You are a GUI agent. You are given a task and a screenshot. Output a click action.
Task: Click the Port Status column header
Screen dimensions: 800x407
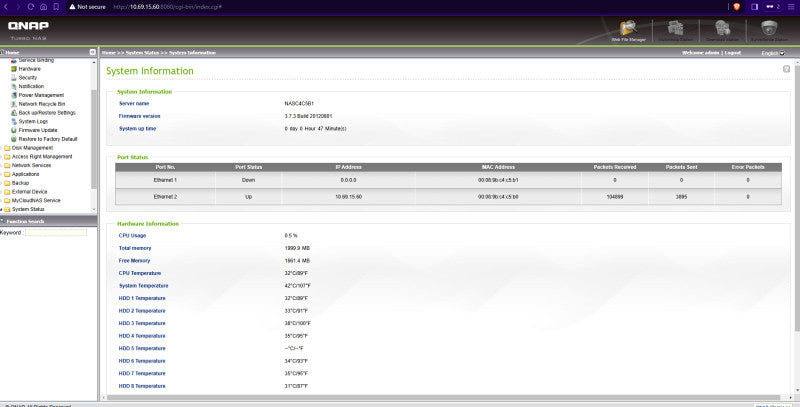(248, 167)
